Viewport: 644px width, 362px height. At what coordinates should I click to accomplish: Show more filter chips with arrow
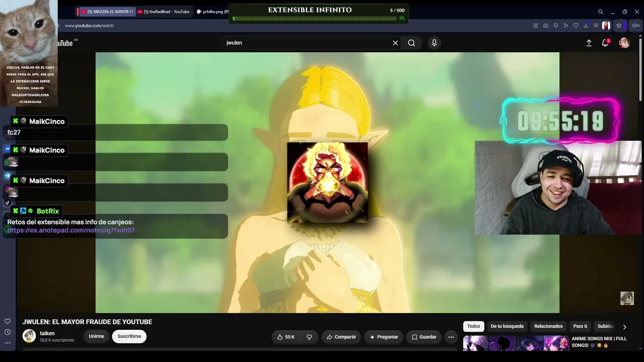point(624,327)
